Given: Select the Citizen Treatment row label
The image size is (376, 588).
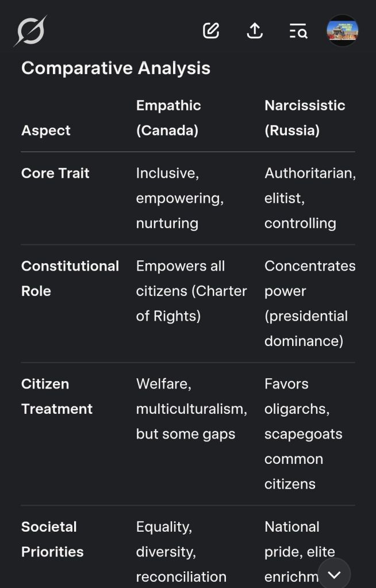Looking at the screenshot, I should coord(56,396).
